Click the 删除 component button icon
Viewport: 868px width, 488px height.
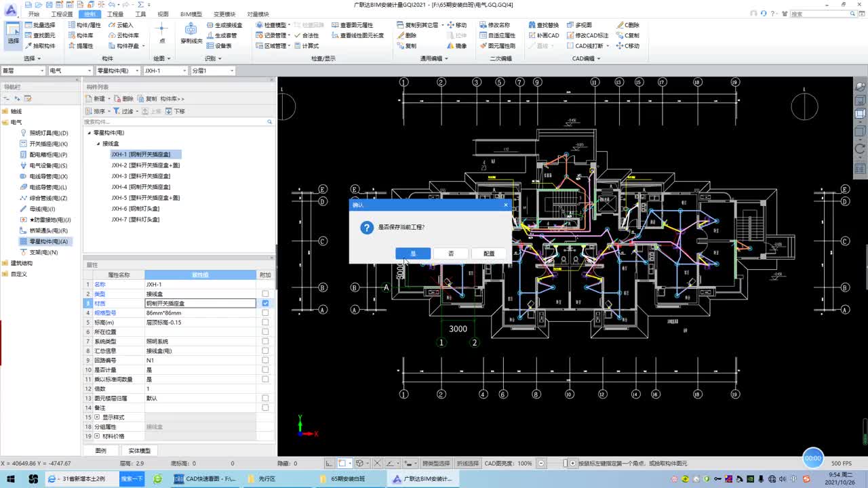tap(118, 99)
